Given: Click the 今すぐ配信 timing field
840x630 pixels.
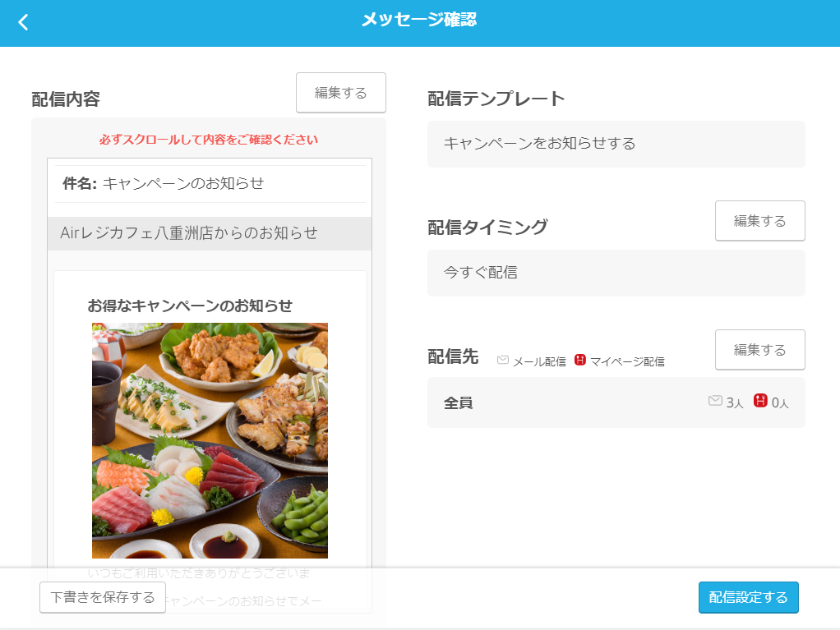Looking at the screenshot, I should coord(615,272).
